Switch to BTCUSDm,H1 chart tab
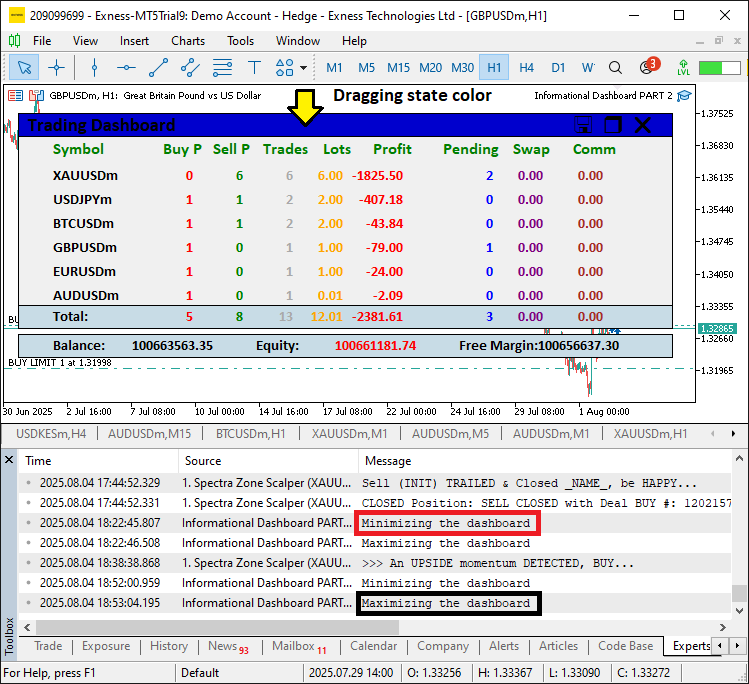This screenshot has height=684, width=749. (x=251, y=434)
